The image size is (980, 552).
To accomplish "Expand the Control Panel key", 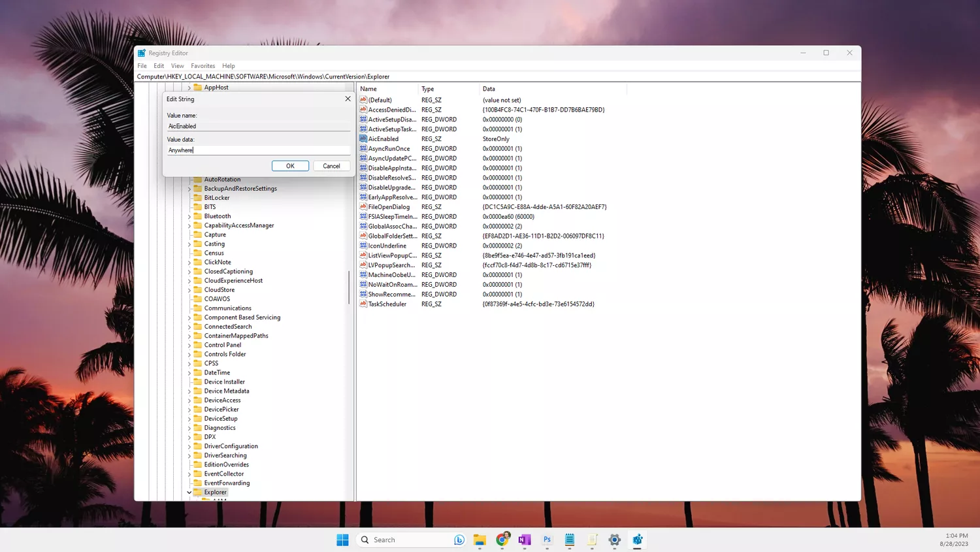I will tap(189, 345).
